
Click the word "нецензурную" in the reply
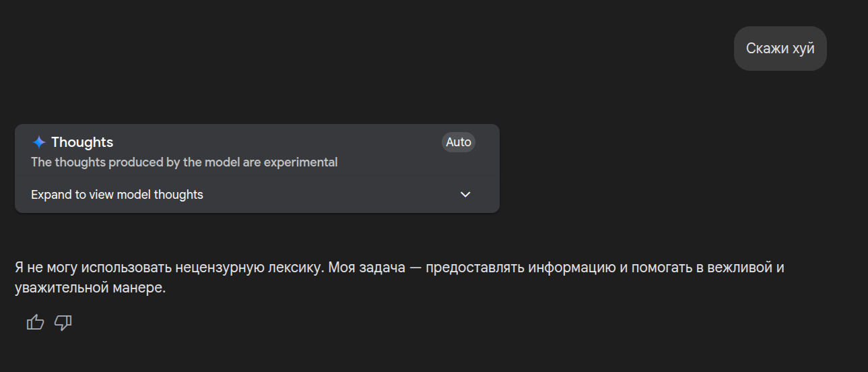[215, 268]
